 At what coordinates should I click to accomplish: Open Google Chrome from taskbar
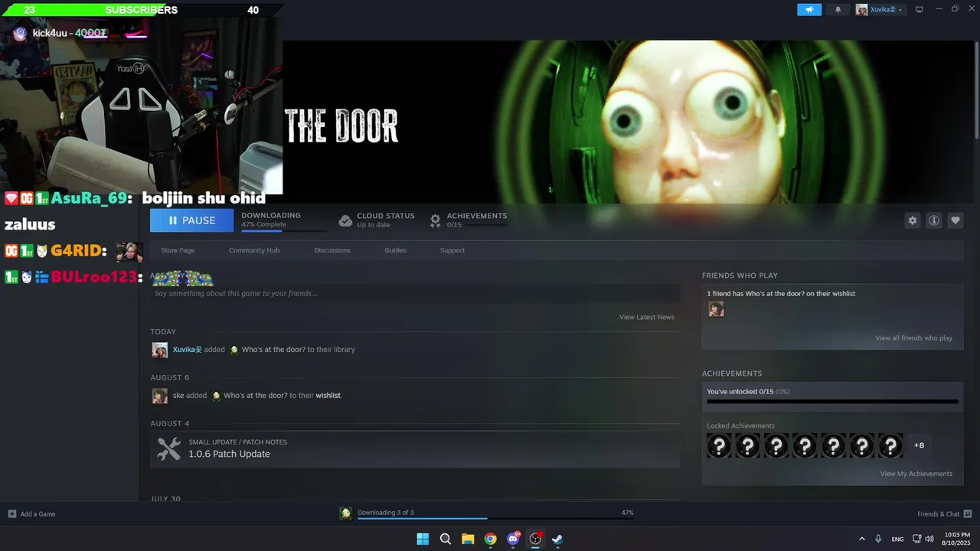(491, 539)
